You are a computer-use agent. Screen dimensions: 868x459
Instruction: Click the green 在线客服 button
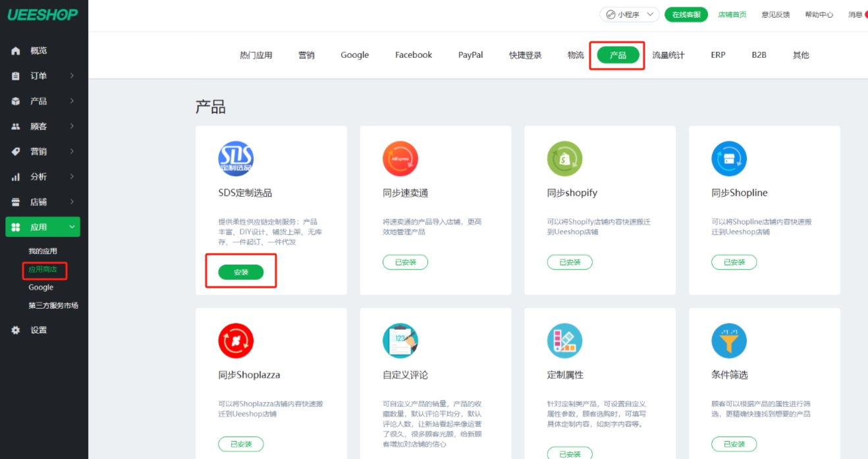pos(686,14)
